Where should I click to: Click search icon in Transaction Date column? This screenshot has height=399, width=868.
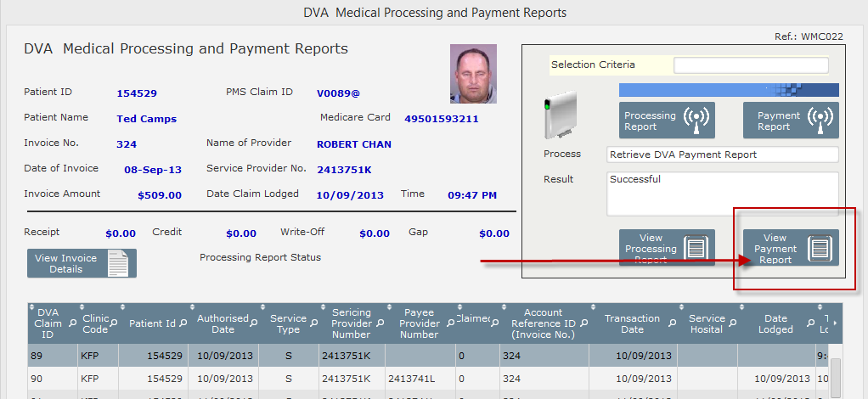coord(672,322)
